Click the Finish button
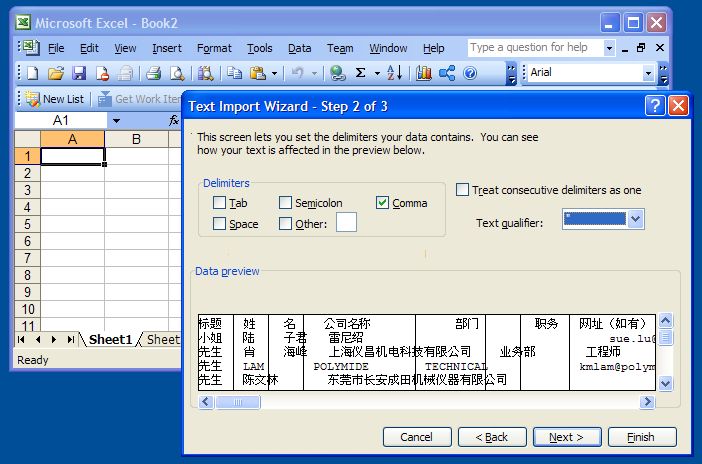Screen dimensions: 702x464 point(642,437)
